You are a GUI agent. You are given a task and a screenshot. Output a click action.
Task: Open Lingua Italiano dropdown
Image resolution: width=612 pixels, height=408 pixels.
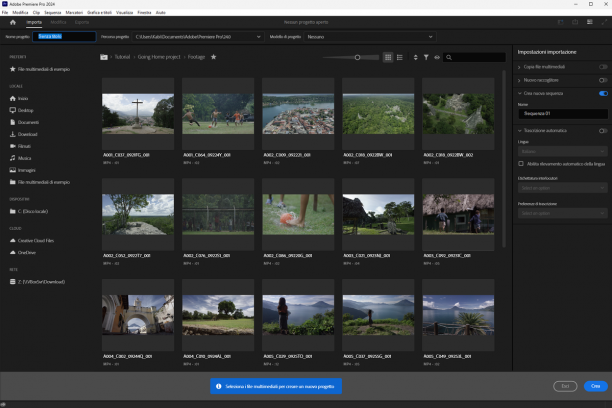pos(562,151)
